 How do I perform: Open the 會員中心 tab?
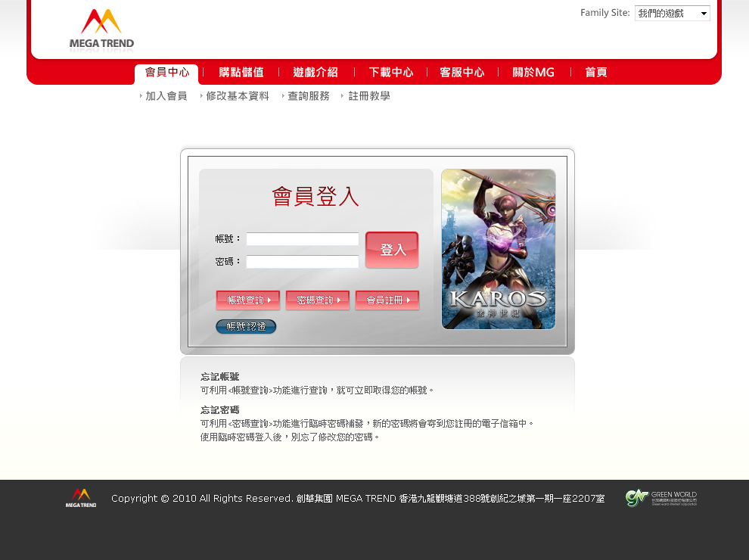coord(167,72)
